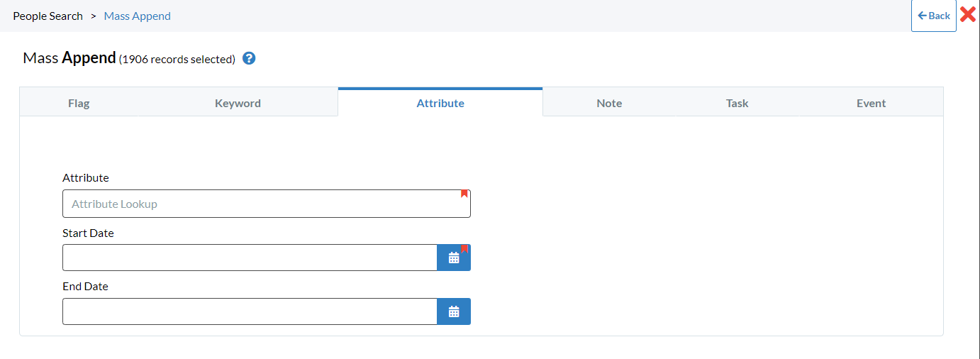Open the Event tab
This screenshot has height=359, width=980.
click(871, 103)
